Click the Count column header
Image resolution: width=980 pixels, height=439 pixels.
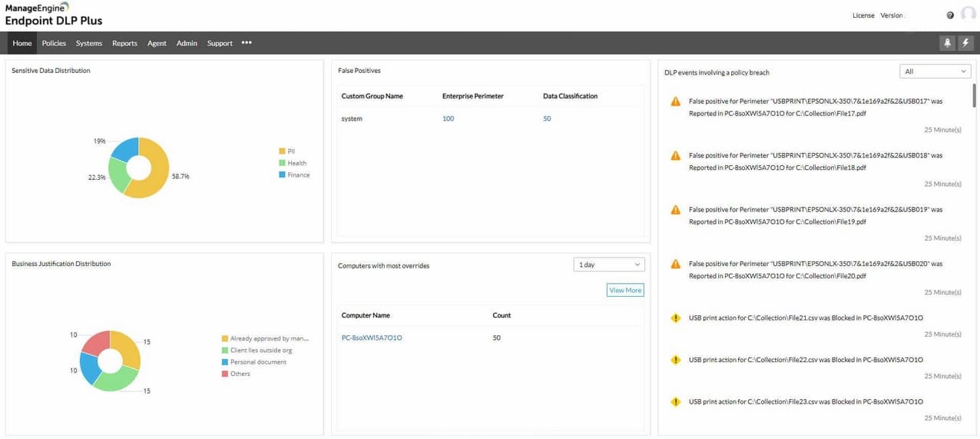(502, 315)
